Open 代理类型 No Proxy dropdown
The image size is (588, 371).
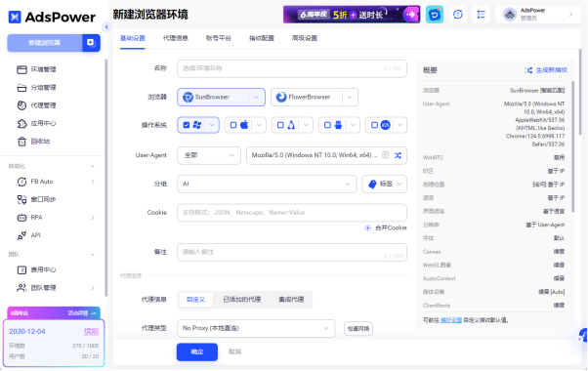pyautogui.click(x=256, y=328)
